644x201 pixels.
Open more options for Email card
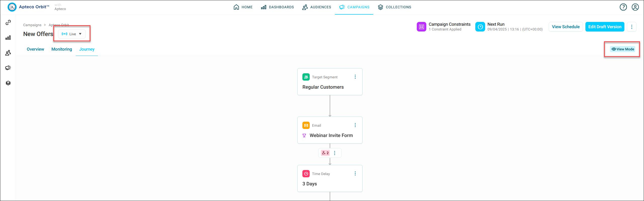tap(355, 125)
